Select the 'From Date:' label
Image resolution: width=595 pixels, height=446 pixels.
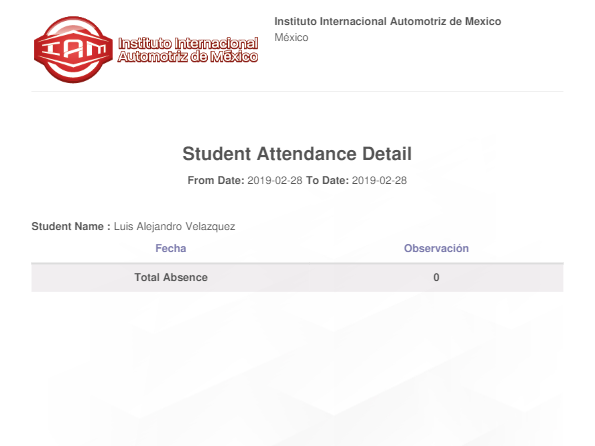216,180
